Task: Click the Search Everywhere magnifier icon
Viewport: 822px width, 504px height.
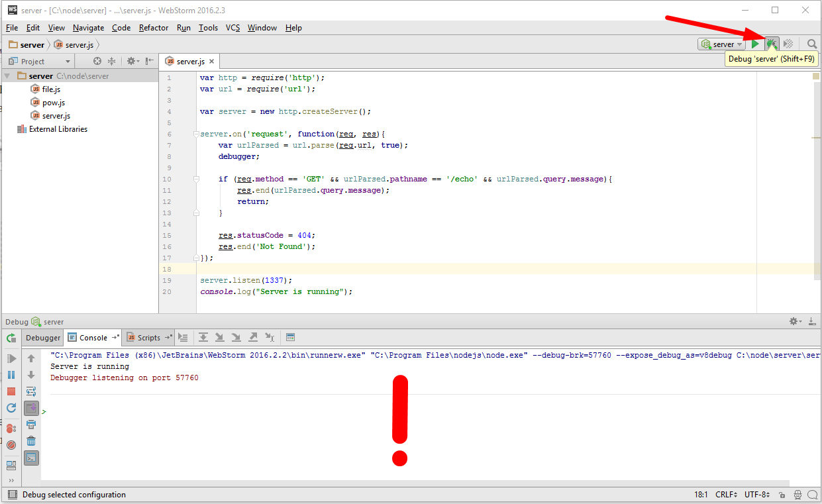Action: (x=812, y=44)
